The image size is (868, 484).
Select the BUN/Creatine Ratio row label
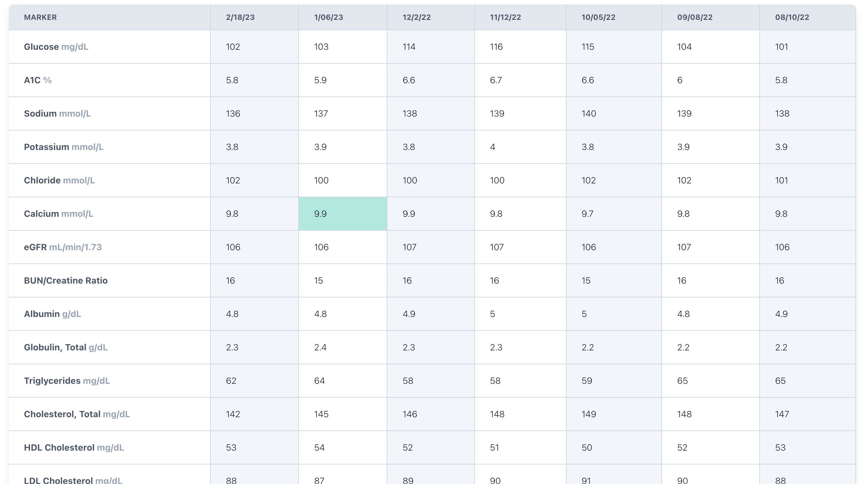click(x=66, y=280)
